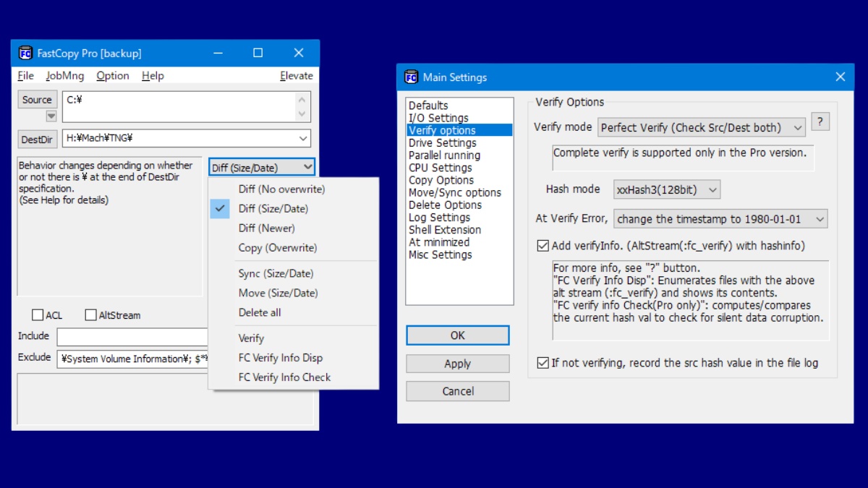868x488 pixels.
Task: Click the Source field scroll down arrow
Action: click(303, 114)
